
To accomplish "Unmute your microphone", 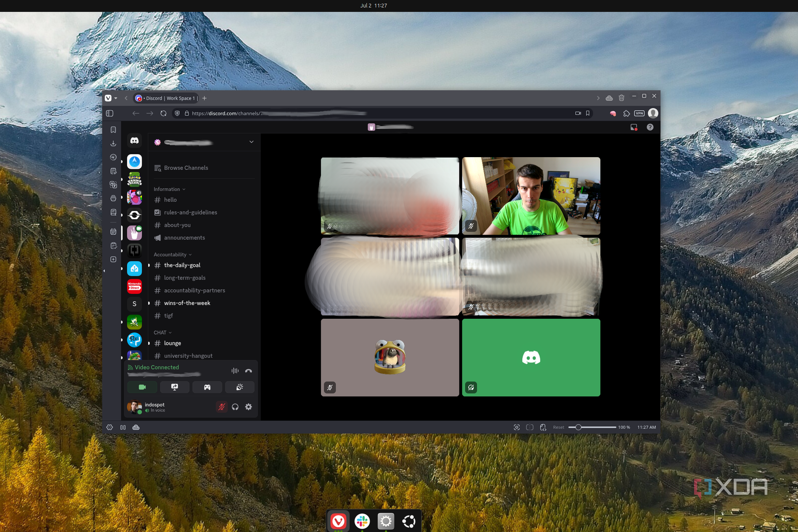I will click(222, 407).
